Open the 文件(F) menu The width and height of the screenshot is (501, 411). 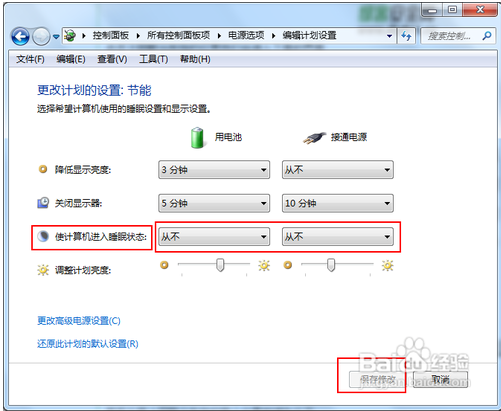coord(30,59)
